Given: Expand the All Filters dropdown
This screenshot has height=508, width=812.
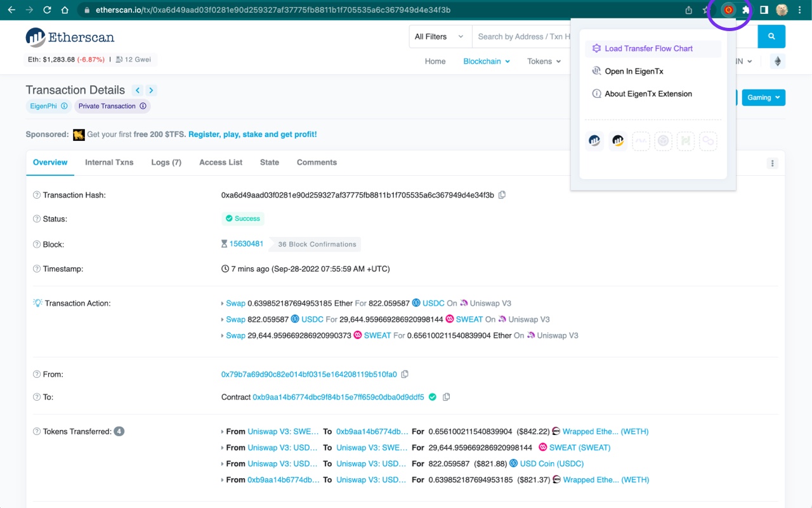Looking at the screenshot, I should tap(440, 37).
